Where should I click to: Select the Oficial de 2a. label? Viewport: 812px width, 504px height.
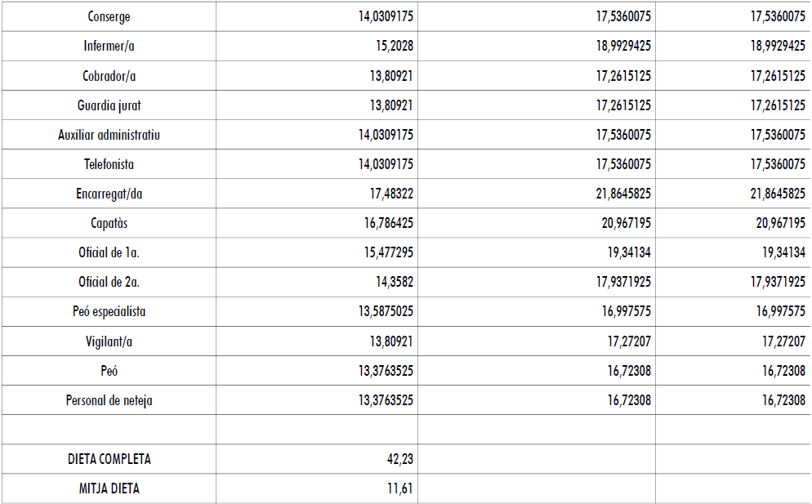[109, 282]
